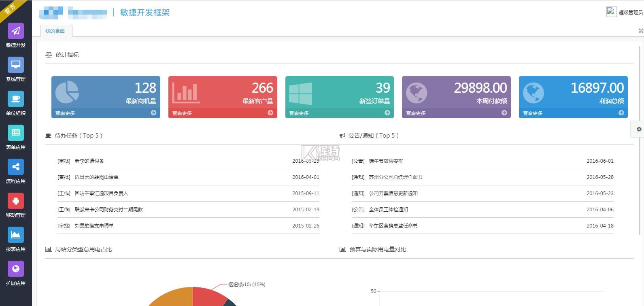Open the 移动管理 android icon
The height and width of the screenshot is (306, 644).
click(16, 201)
